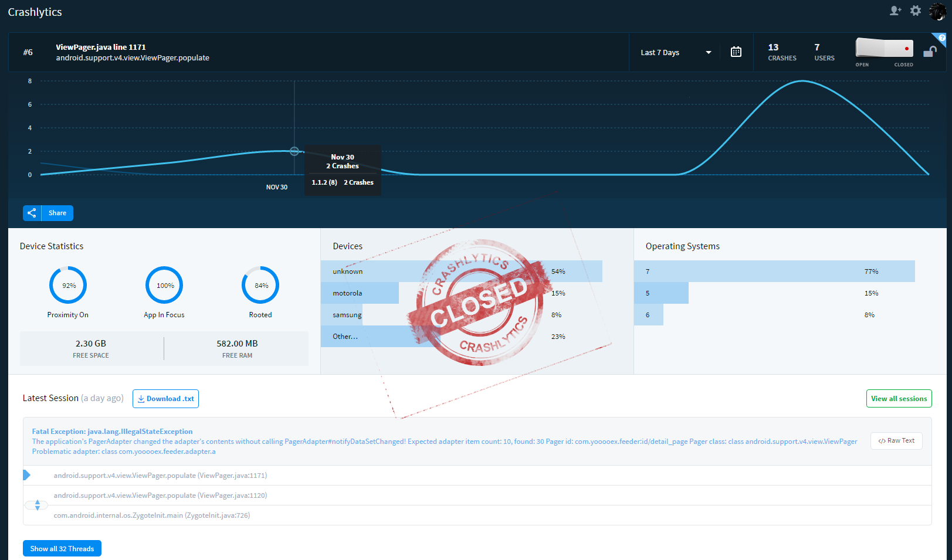Toggle the issue Open/Closed switch
Image resolution: width=952 pixels, height=560 pixels.
[x=884, y=48]
